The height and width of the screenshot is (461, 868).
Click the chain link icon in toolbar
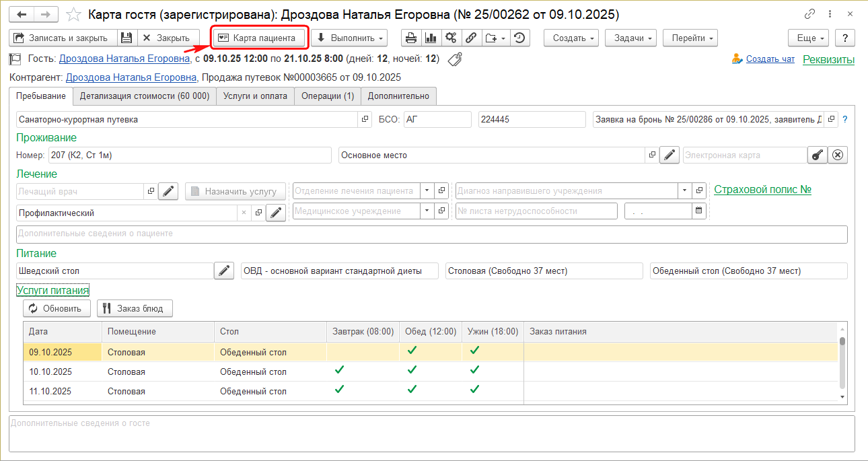pyautogui.click(x=472, y=38)
